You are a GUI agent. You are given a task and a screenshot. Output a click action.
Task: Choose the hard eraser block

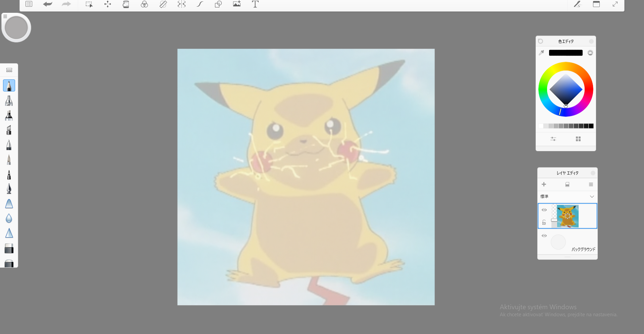pyautogui.click(x=9, y=248)
